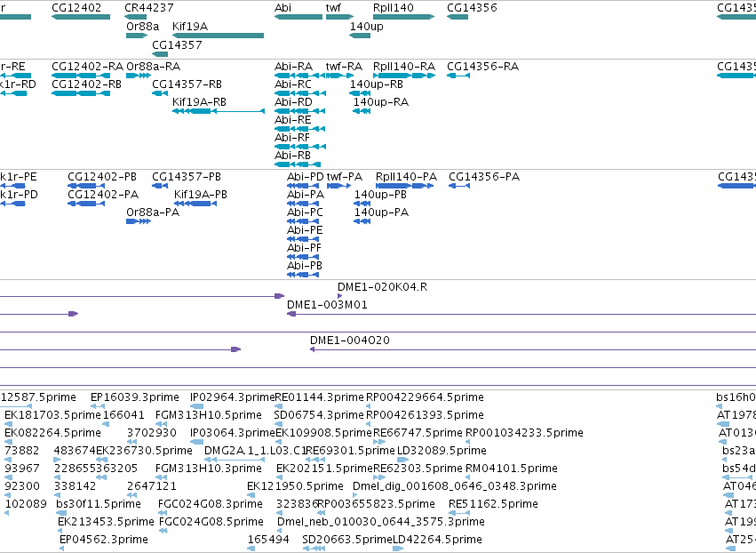Viewport: 756px width, 553px height.
Task: Click the CG14357 gene label
Action: click(177, 44)
